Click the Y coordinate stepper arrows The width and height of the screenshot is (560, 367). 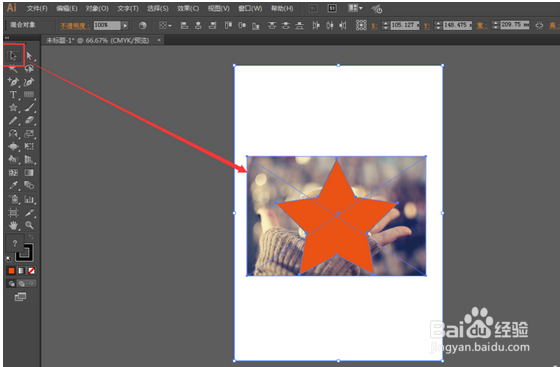(x=438, y=25)
